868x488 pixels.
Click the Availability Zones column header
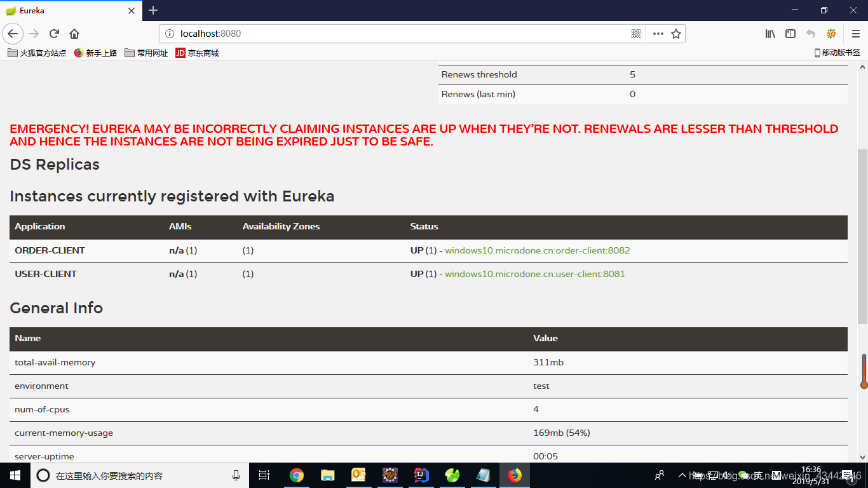(281, 226)
